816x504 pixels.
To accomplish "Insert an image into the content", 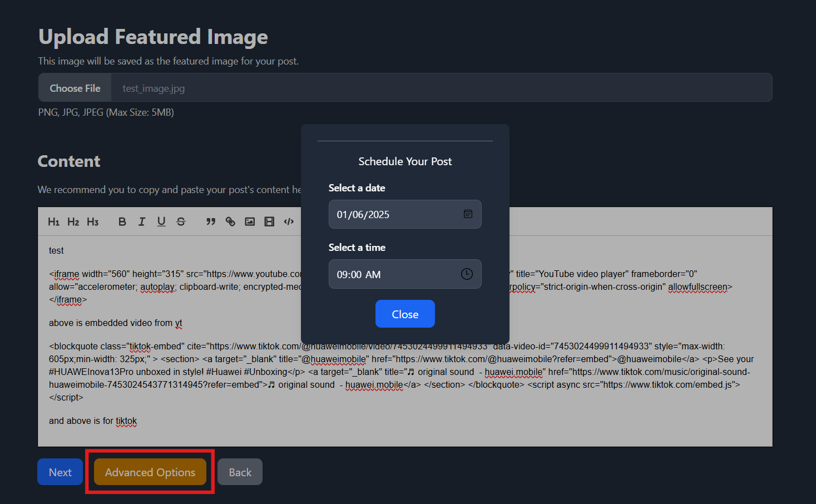I will click(250, 222).
